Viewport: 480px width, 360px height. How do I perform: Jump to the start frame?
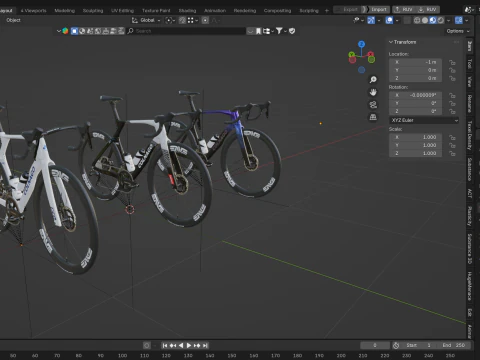pyautogui.click(x=165, y=345)
